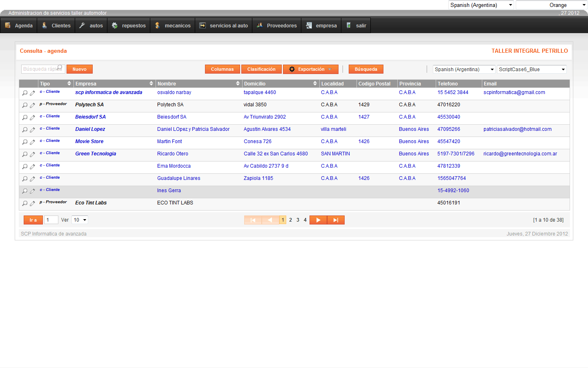Open the rows-per-page Ver dropdown
This screenshot has width=588, height=368.
tap(80, 220)
